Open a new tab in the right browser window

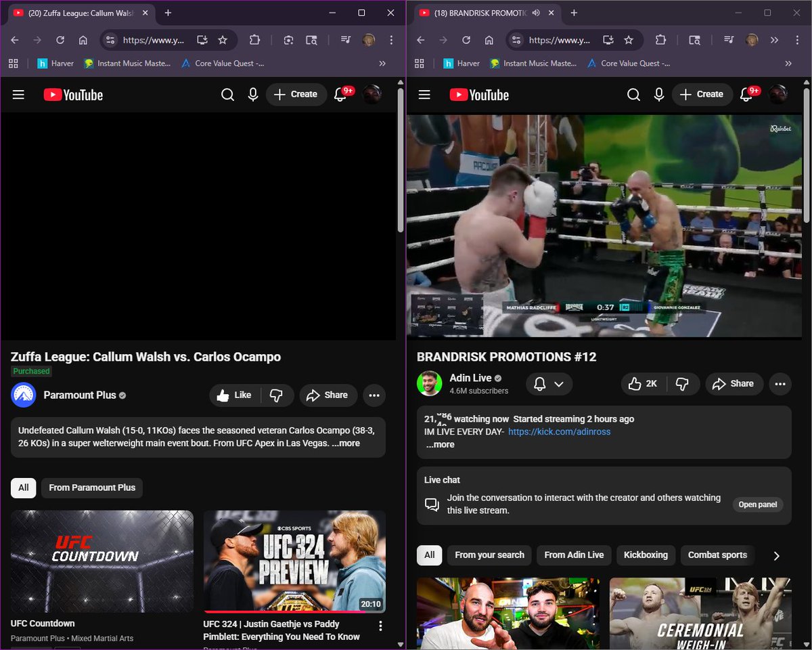(x=574, y=13)
